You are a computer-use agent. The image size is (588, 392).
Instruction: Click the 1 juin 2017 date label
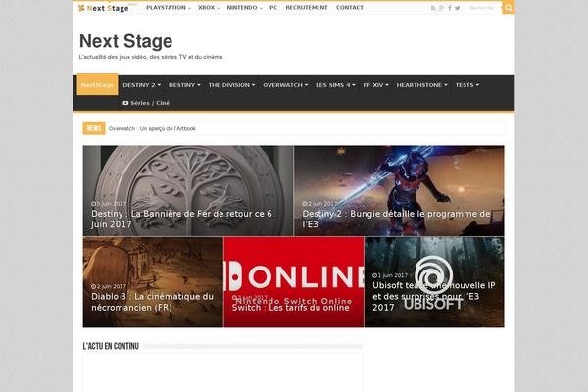click(x=390, y=275)
